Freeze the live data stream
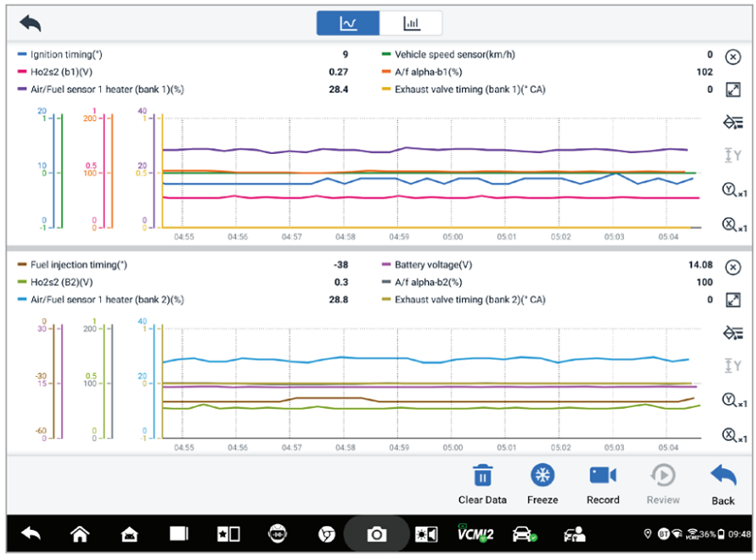756x560 pixels. click(542, 483)
